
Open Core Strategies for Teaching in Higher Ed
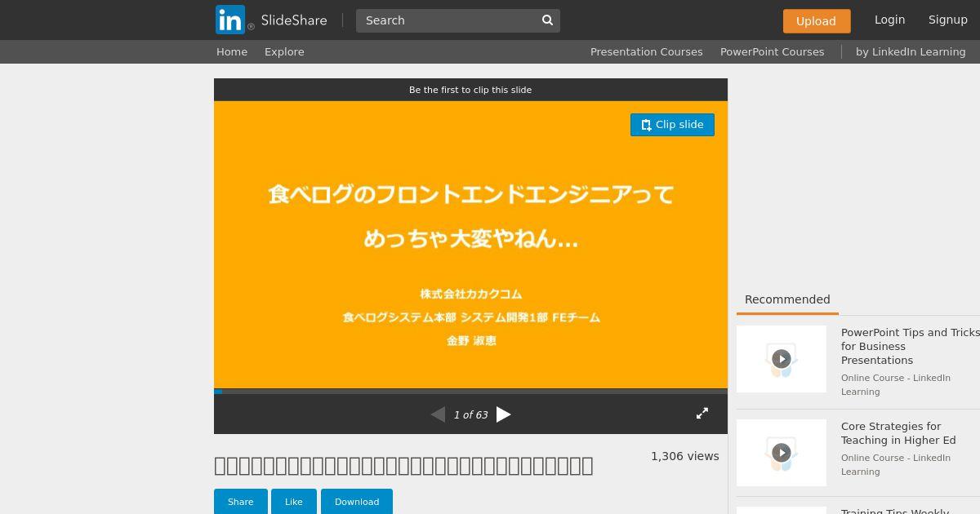pos(898,433)
